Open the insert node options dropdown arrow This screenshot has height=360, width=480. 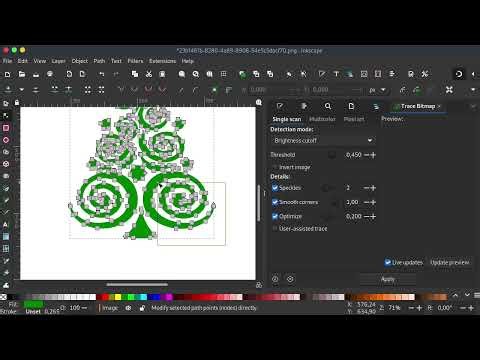22,89
